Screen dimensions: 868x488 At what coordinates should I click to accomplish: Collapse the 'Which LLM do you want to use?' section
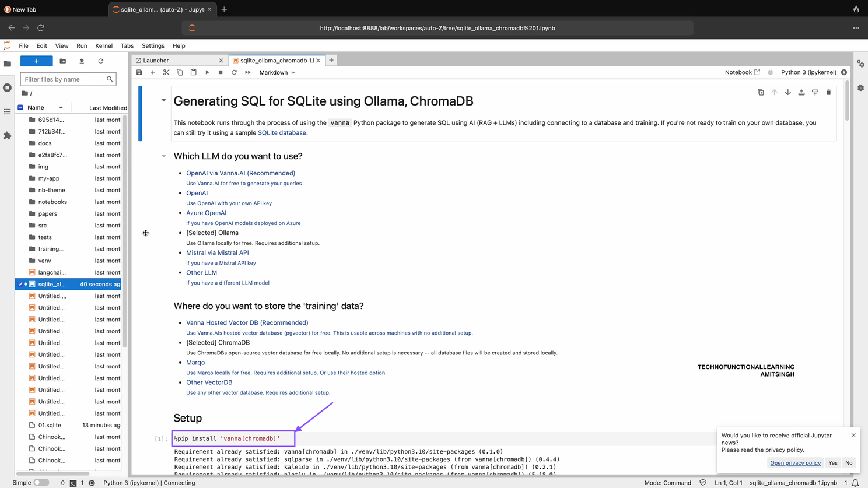163,156
